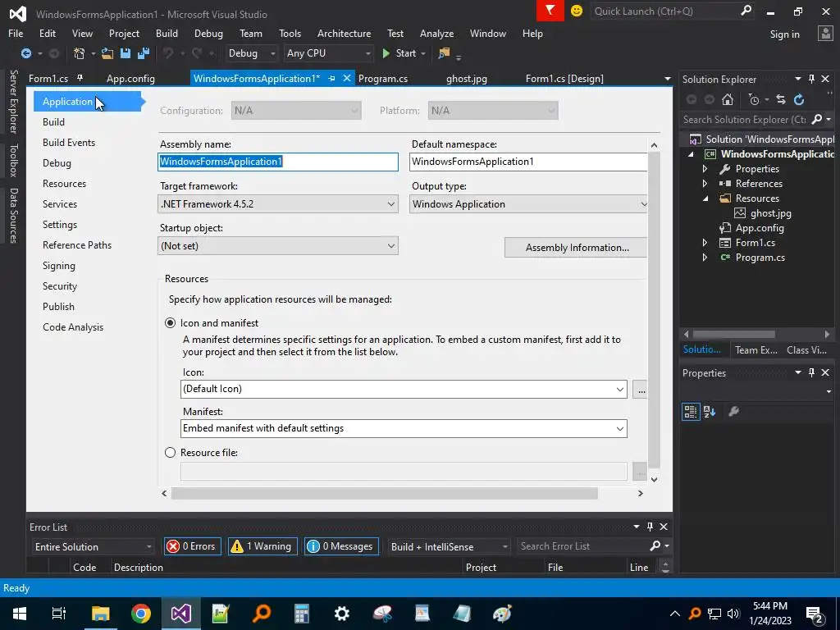Click the Default namespace input field
The height and width of the screenshot is (630, 840).
pyautogui.click(x=529, y=162)
